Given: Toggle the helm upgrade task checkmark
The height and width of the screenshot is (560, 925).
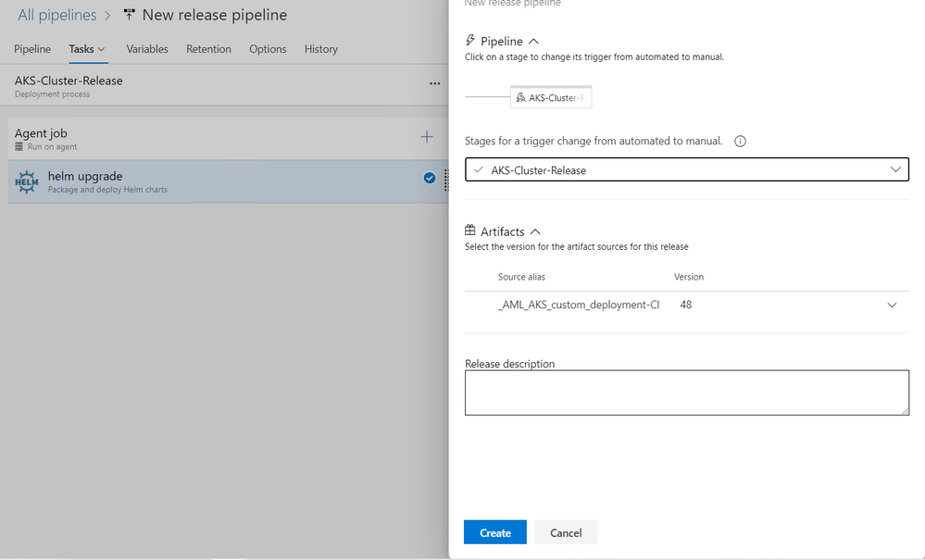Looking at the screenshot, I should point(430,178).
